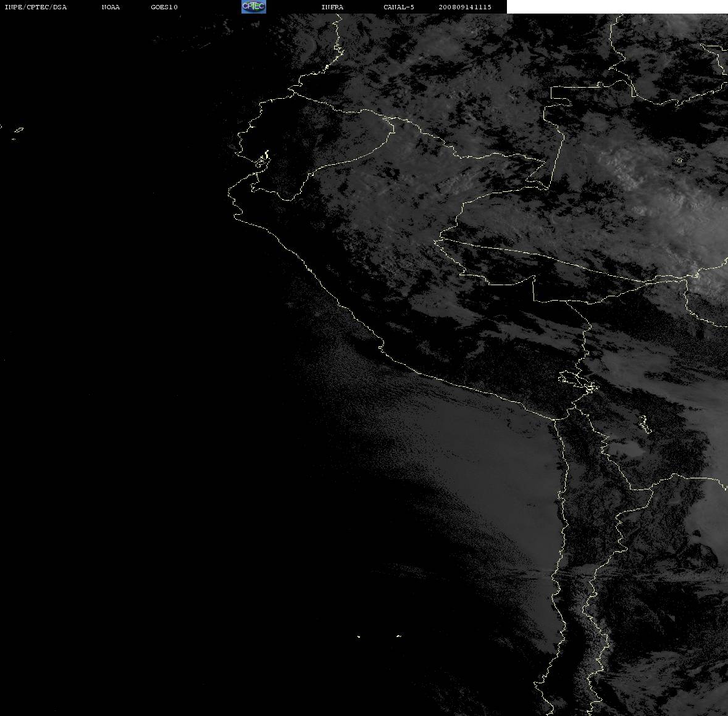Click the blank white box in header

617,7
